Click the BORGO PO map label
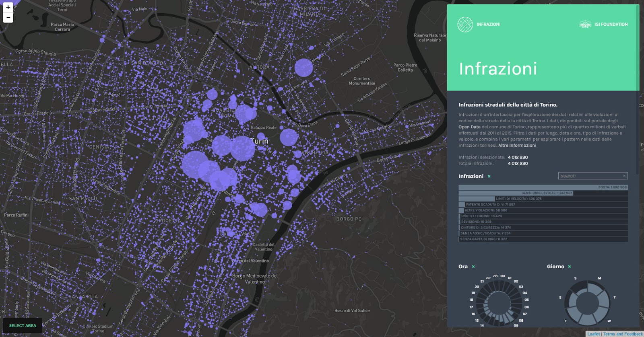The height and width of the screenshot is (337, 644). [x=349, y=219]
